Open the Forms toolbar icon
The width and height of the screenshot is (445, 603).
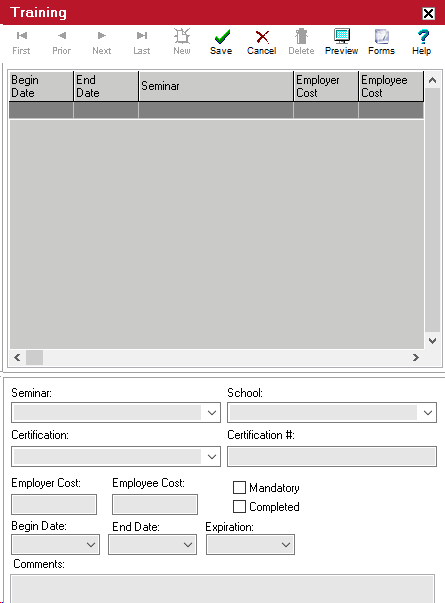(x=382, y=36)
